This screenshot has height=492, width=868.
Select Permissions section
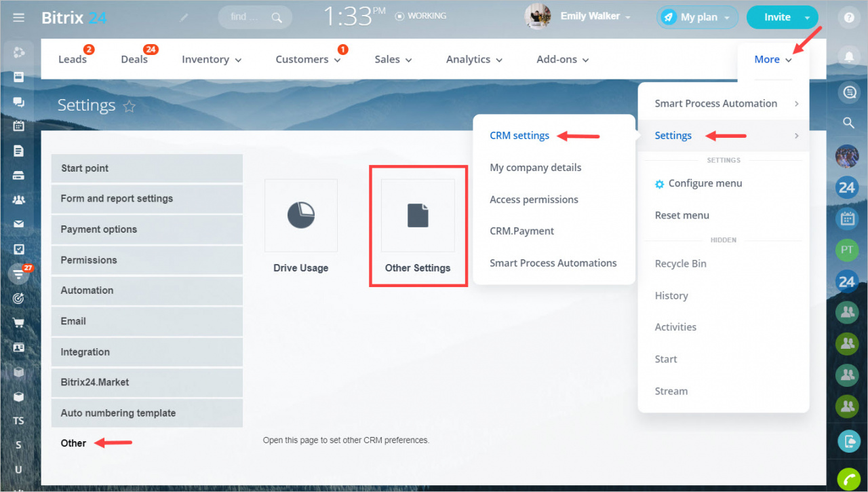pos(147,260)
